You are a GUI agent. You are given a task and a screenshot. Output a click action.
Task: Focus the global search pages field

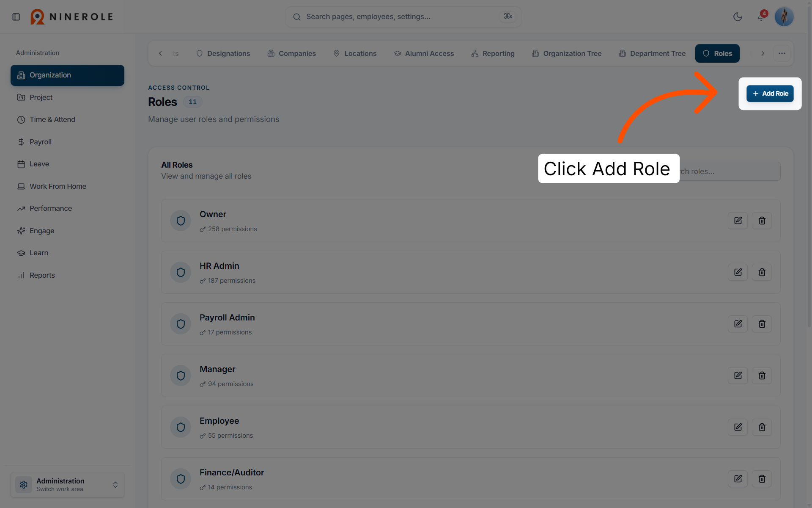click(x=403, y=17)
